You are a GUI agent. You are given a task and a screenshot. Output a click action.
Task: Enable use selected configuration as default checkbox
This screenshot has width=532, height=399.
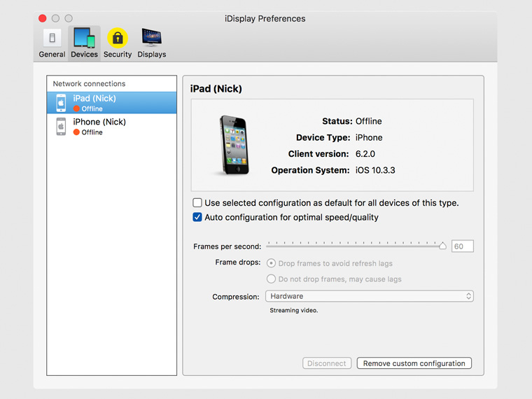(x=197, y=203)
